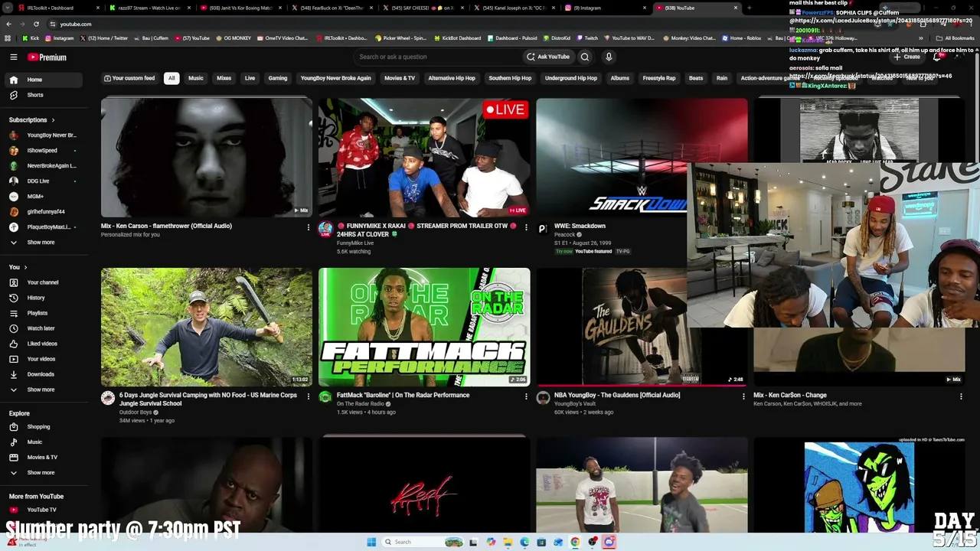Open Windows Start menu
The image size is (980, 551).
click(371, 542)
